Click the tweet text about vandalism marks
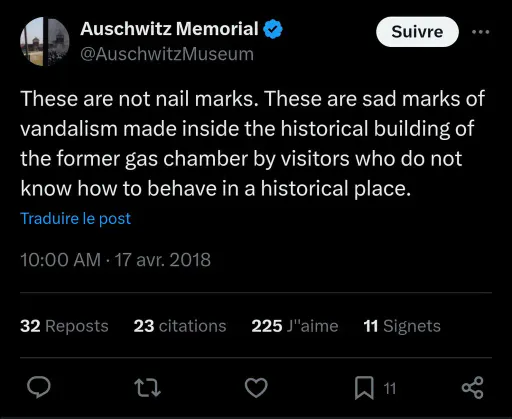This screenshot has width=512, height=419. click(x=252, y=143)
